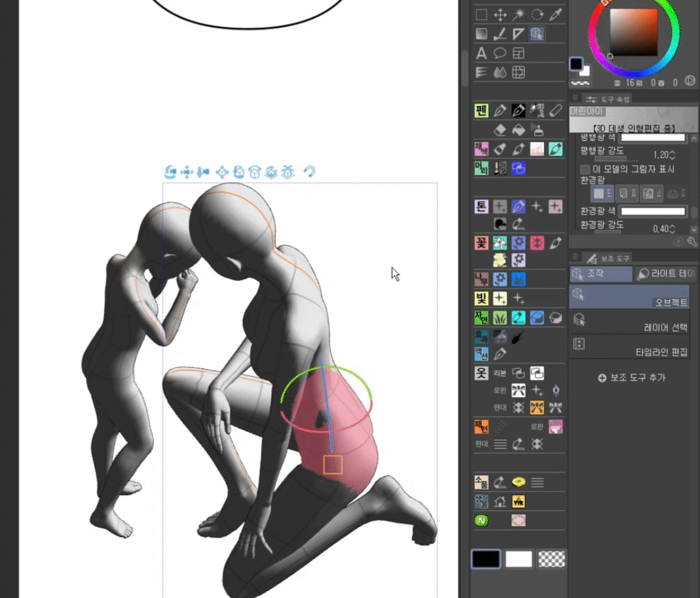
Task: Select the Rotate view tool
Action: 537,14
